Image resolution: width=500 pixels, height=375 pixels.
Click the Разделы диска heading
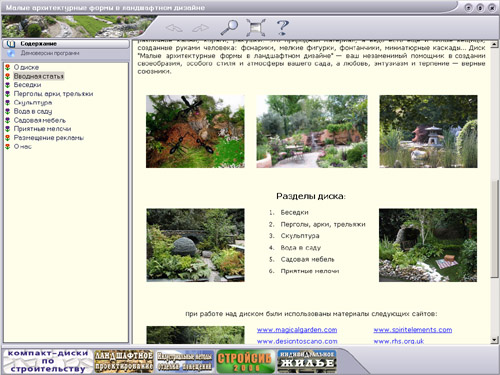311,196
